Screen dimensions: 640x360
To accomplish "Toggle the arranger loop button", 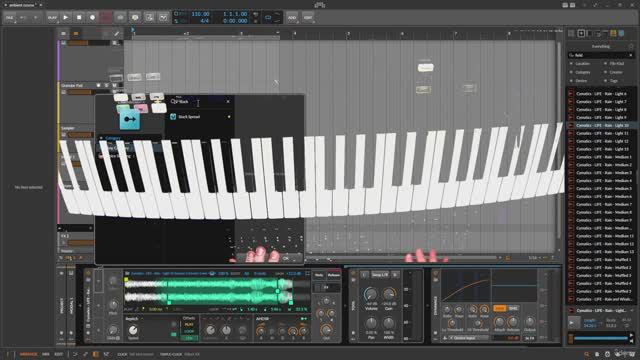I will [268, 18].
